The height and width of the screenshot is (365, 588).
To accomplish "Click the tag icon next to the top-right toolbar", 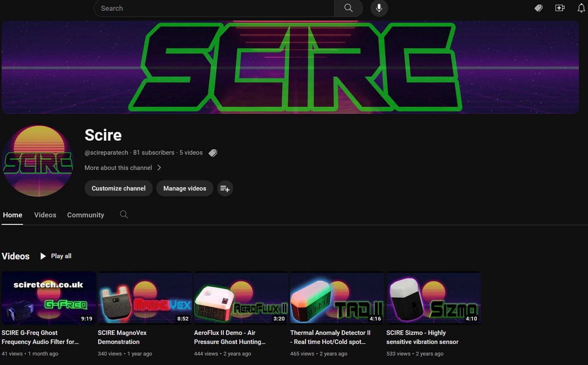I will pos(539,8).
